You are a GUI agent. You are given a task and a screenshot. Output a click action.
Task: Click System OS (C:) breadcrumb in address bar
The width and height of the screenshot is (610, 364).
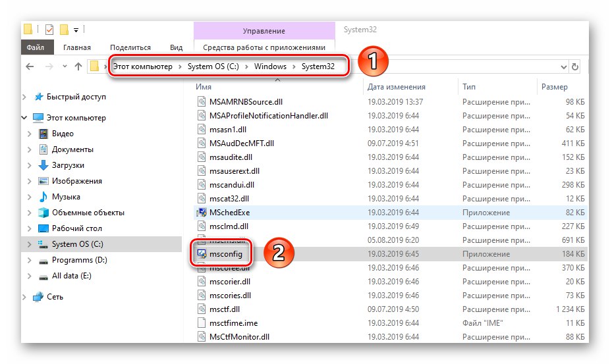click(213, 66)
